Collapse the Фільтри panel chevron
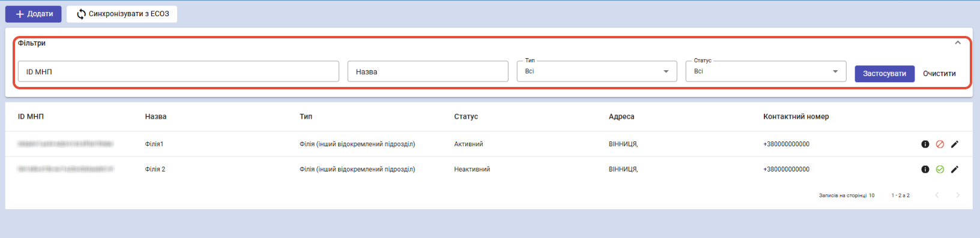This screenshot has height=238, width=980. (x=958, y=43)
